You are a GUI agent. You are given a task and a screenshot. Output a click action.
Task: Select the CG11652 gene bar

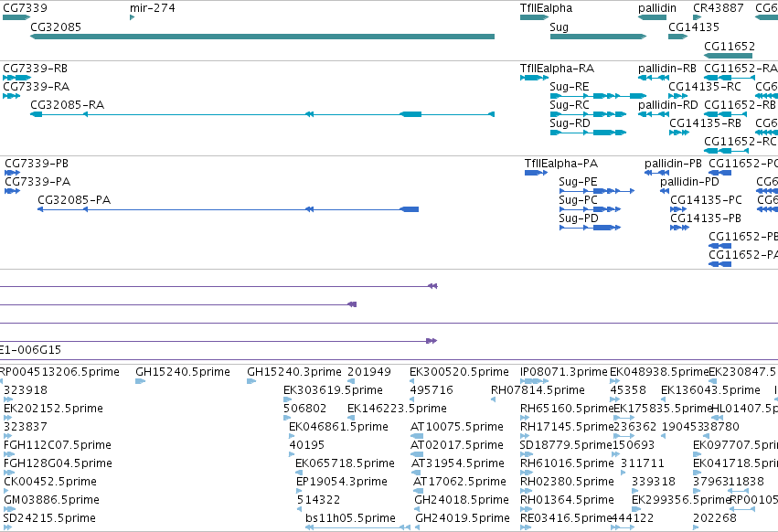tap(728, 56)
